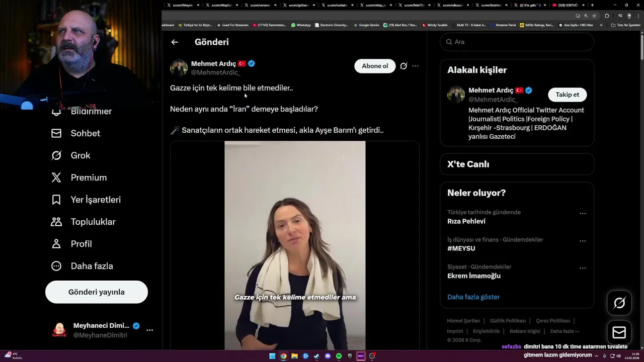Image resolution: width=644 pixels, height=362 pixels.
Task: Show hidden system tray icons
Action: pyautogui.click(x=597, y=356)
